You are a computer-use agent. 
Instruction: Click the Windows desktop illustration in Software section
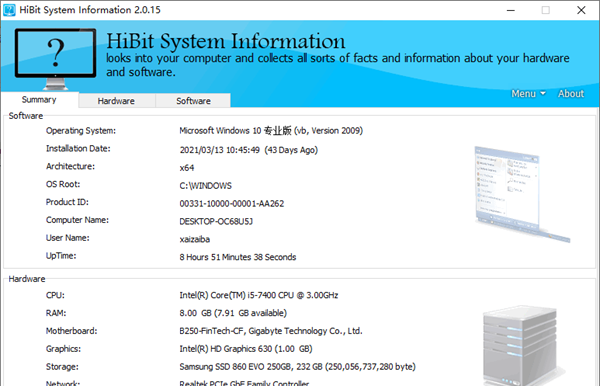point(522,194)
